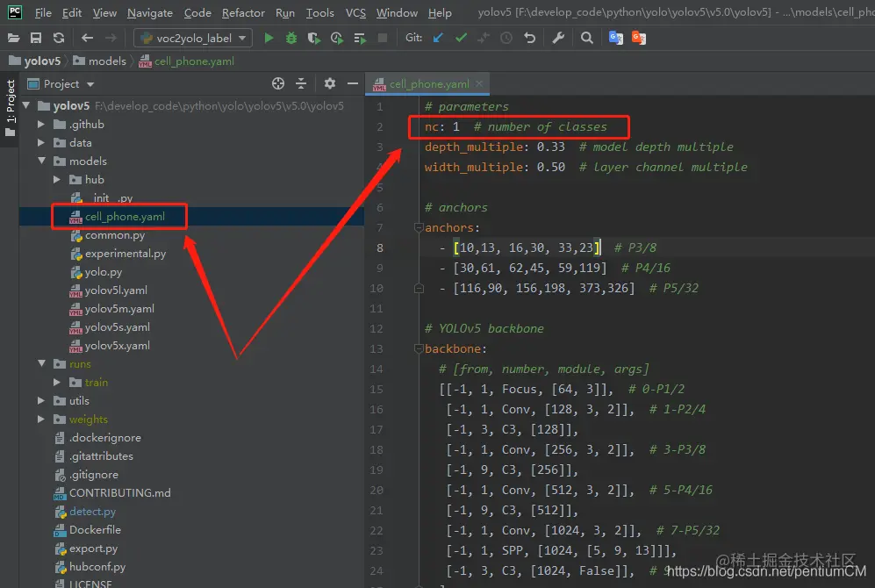Click the Stop square icon
This screenshot has width=875, height=588.
pyautogui.click(x=383, y=38)
